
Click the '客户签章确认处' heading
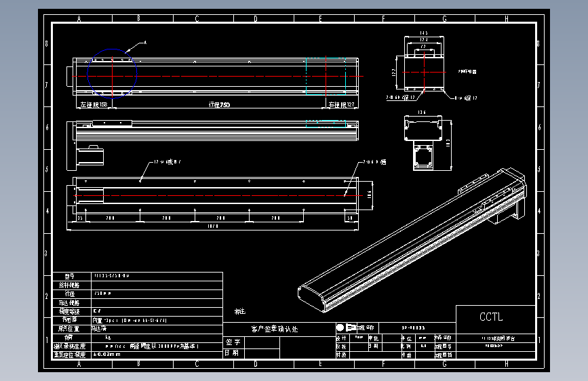tap(275, 329)
